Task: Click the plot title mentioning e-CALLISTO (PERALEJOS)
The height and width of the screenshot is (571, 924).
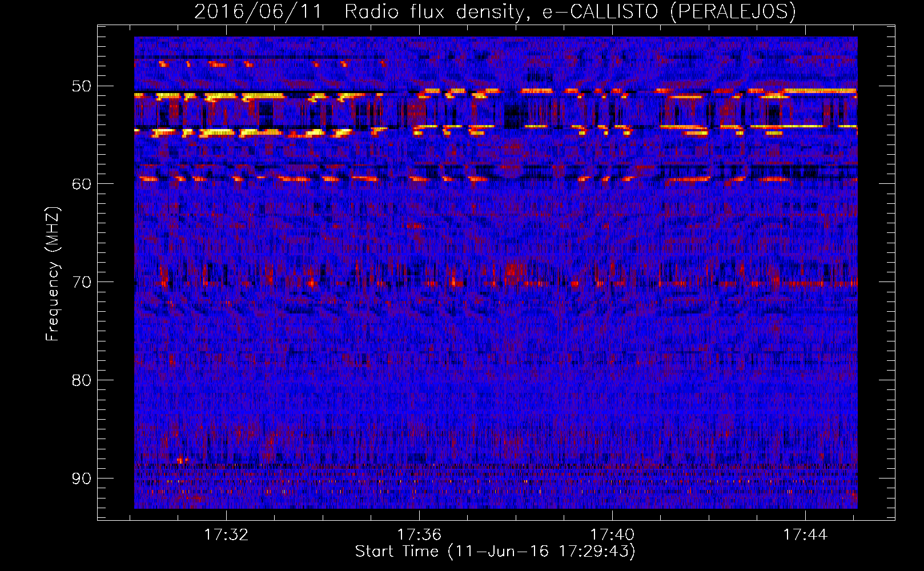Action: pos(495,12)
